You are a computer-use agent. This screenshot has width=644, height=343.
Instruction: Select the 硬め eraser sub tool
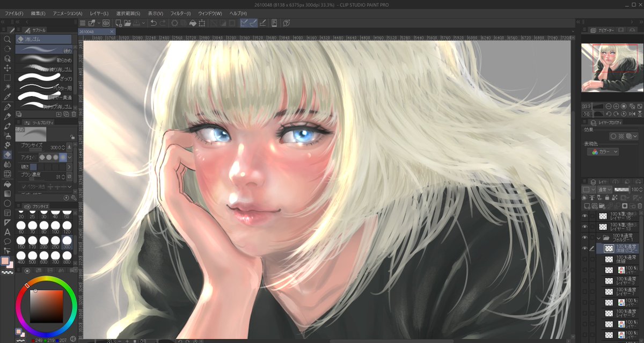click(43, 50)
